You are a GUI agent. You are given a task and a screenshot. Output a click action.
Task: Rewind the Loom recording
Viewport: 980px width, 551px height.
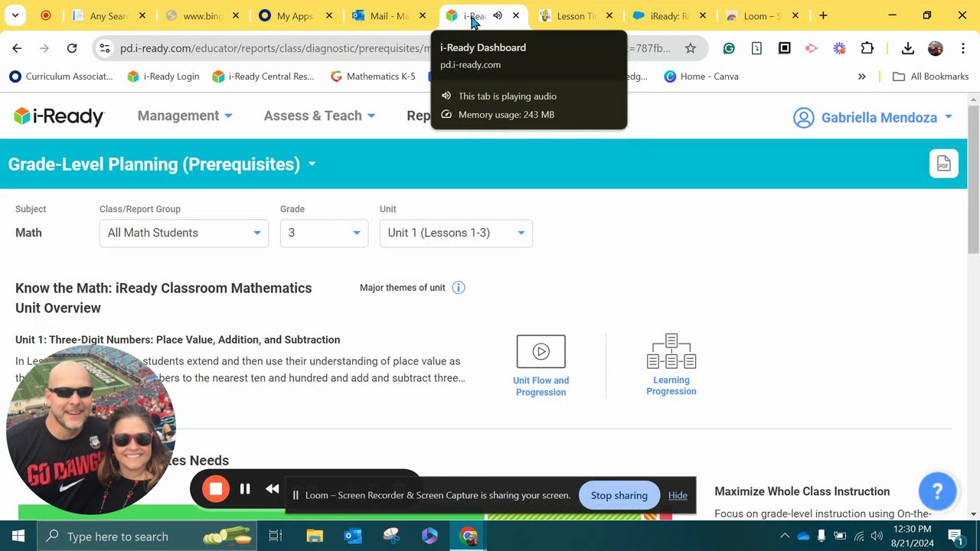[x=273, y=489]
